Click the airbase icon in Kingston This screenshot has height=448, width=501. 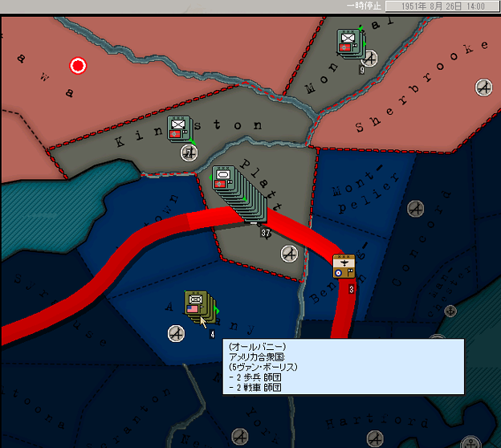[189, 153]
